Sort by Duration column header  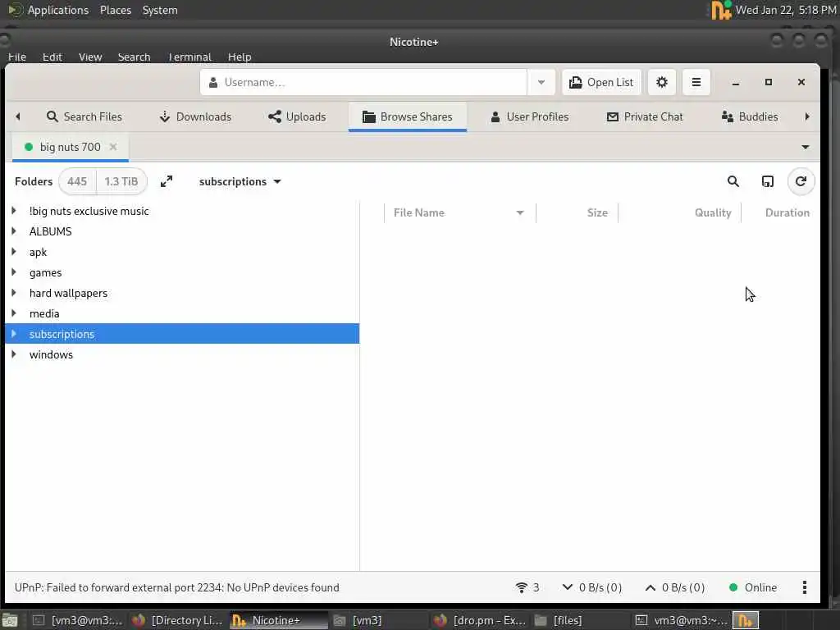coord(781,212)
